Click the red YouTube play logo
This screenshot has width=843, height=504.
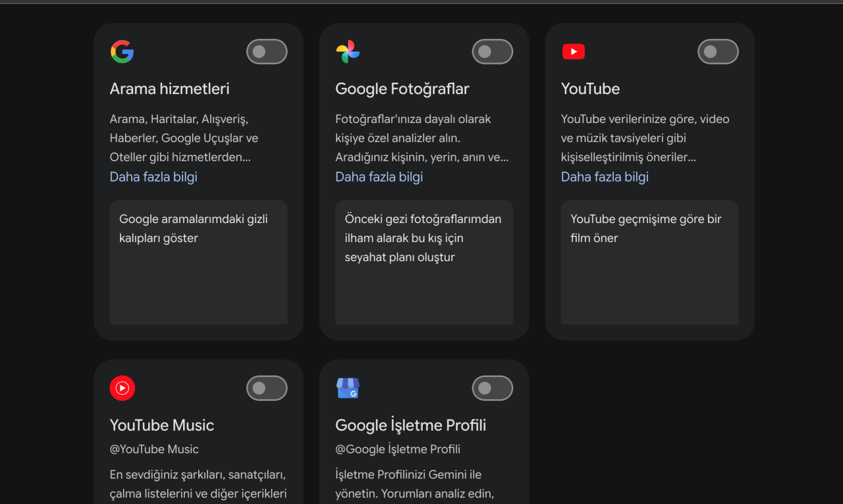click(574, 51)
